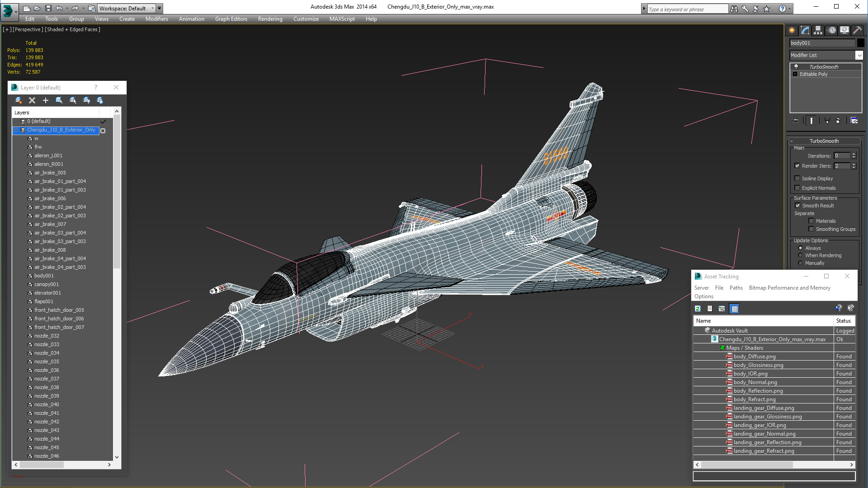Click Make Unique icon under modifier stack
The height and width of the screenshot is (488, 868).
[x=827, y=121]
